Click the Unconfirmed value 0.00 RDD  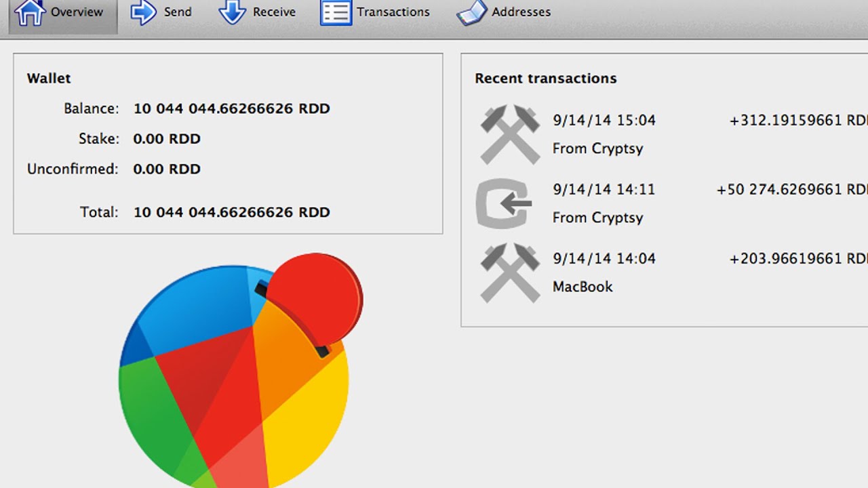167,169
